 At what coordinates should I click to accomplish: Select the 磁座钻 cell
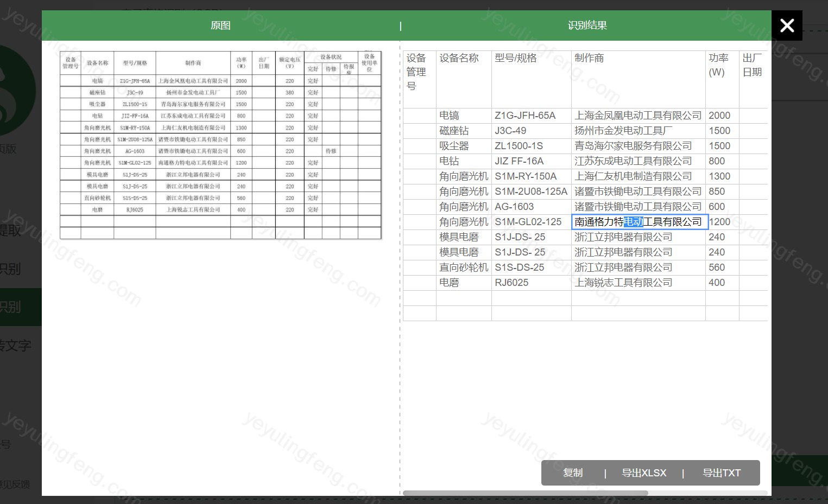pyautogui.click(x=464, y=131)
